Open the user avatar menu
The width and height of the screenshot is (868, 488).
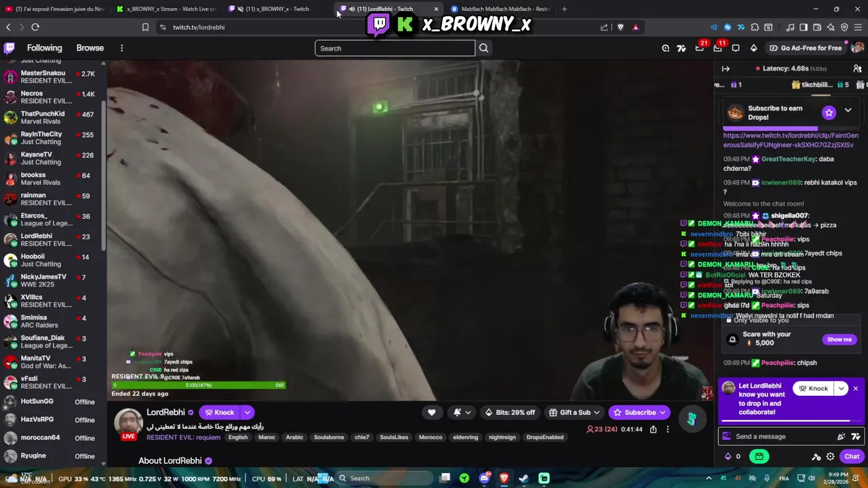(x=858, y=48)
